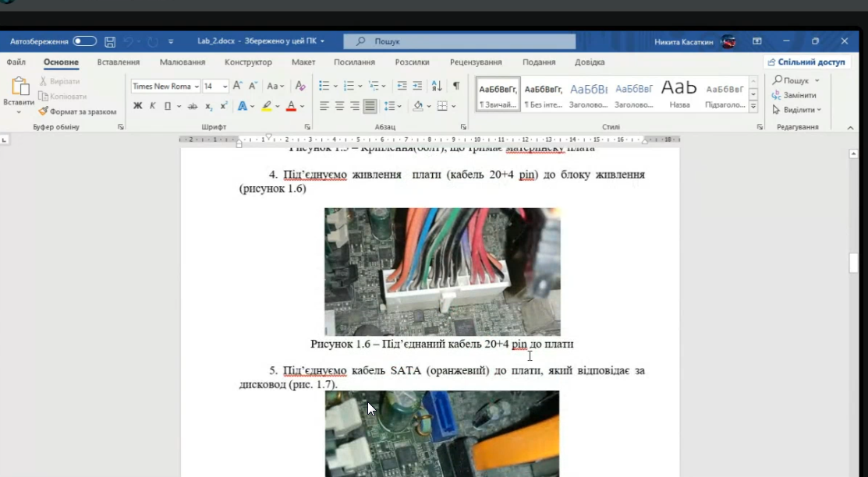Toggle subscript x₂ formatting

(x=208, y=106)
